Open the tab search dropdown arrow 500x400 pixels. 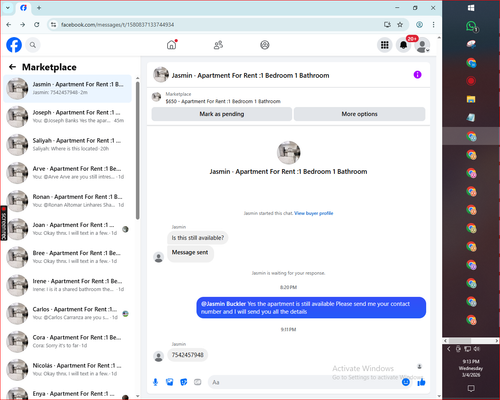[8, 8]
